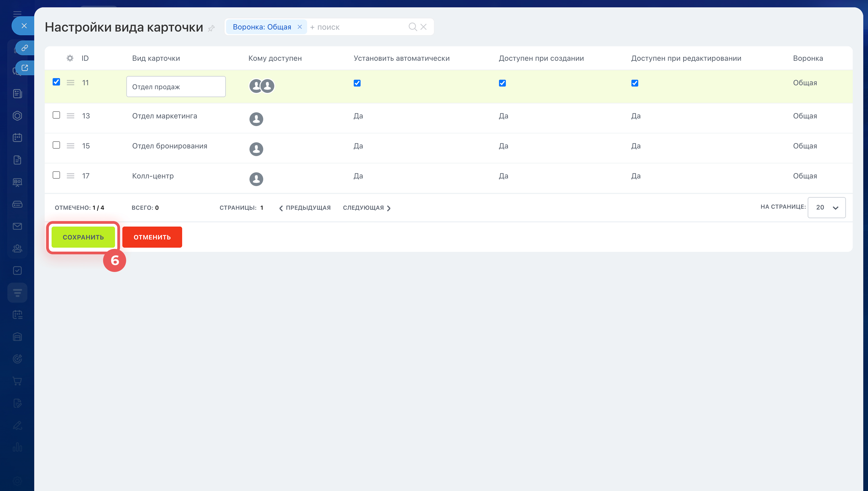Open the 'На странице' 20 dropdown

[x=826, y=207]
